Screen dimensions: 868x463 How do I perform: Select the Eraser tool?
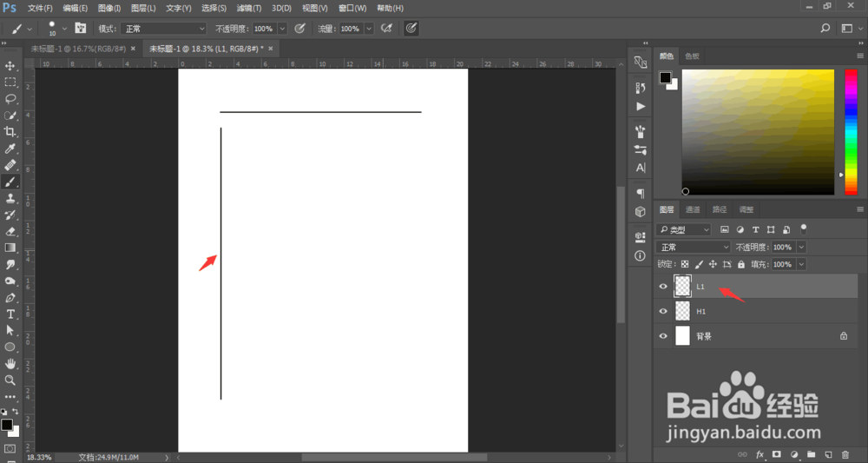tap(10, 231)
